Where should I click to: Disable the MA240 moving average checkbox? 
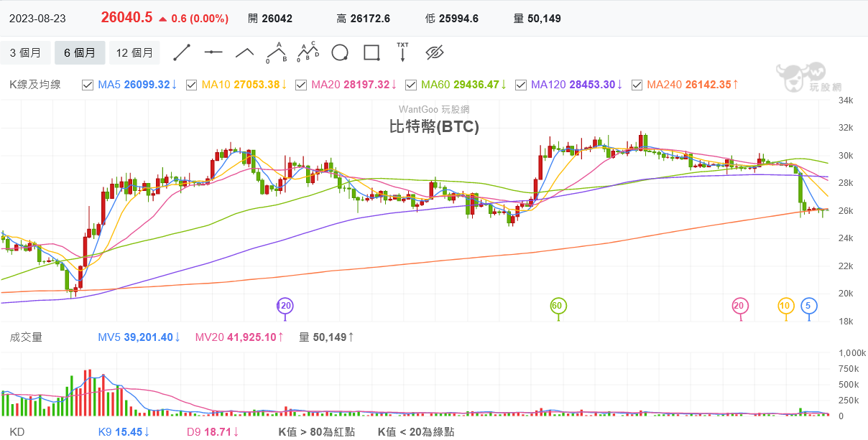point(637,85)
